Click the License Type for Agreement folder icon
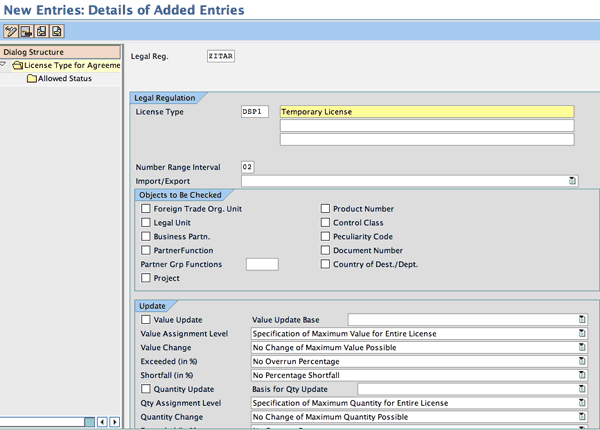 18,65
